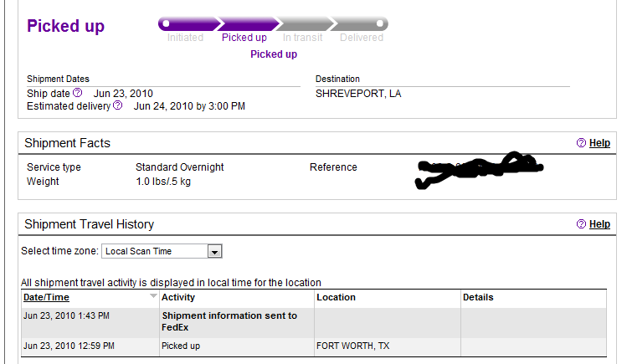This screenshot has width=627, height=364.
Task: Open Help link in Shipment Travel History
Action: (x=599, y=224)
